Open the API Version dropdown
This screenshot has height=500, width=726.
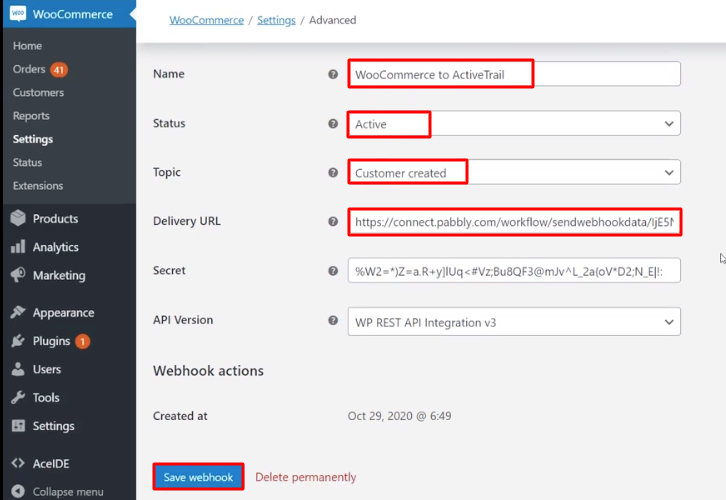514,322
